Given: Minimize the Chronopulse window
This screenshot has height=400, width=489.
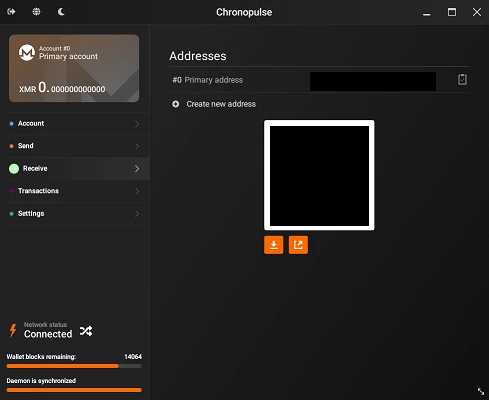Looking at the screenshot, I should tap(427, 13).
